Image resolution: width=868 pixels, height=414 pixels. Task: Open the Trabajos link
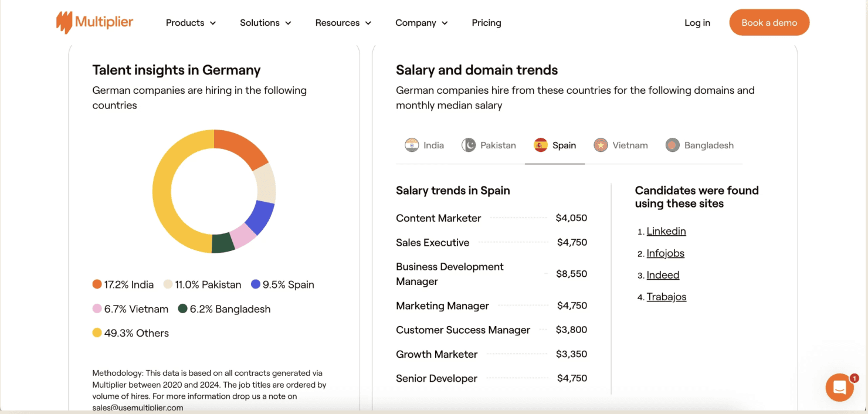pos(666,297)
